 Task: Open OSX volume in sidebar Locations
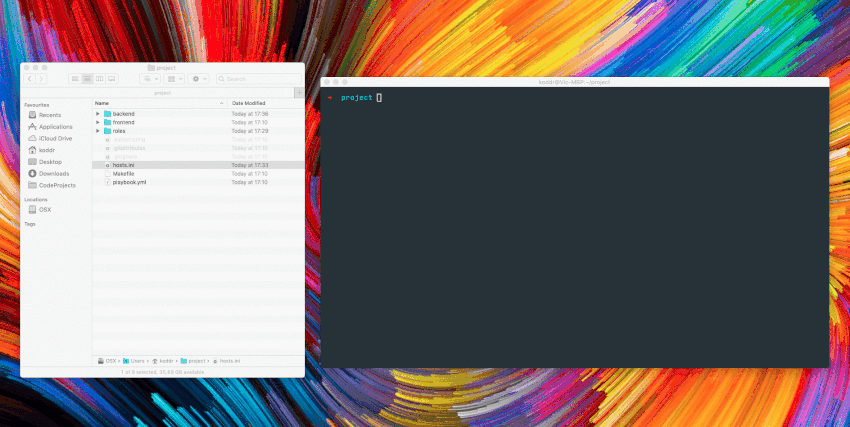click(x=40, y=210)
